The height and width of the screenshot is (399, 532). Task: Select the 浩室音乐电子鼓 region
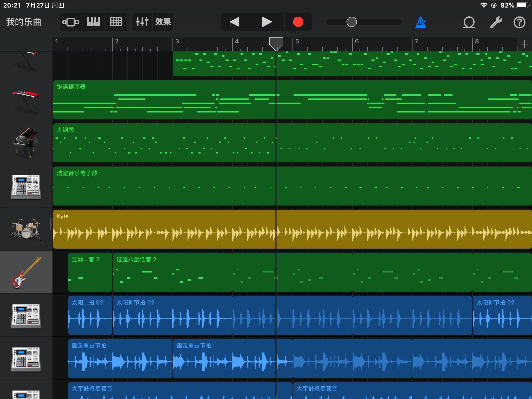(292, 186)
